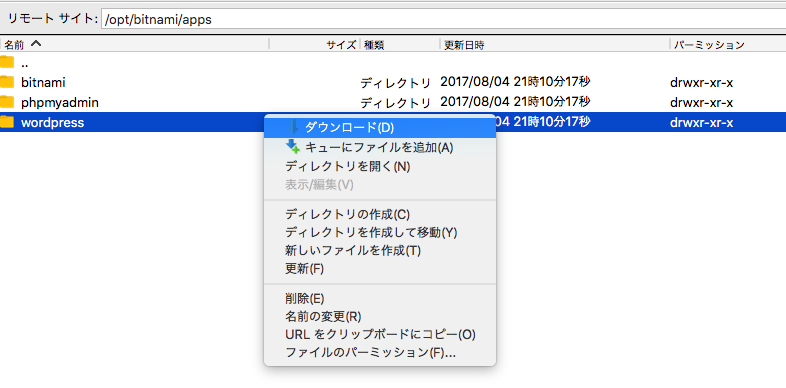This screenshot has width=786, height=388.
Task: Select キューにファイルを追加(A) menu entry
Action: tap(379, 147)
